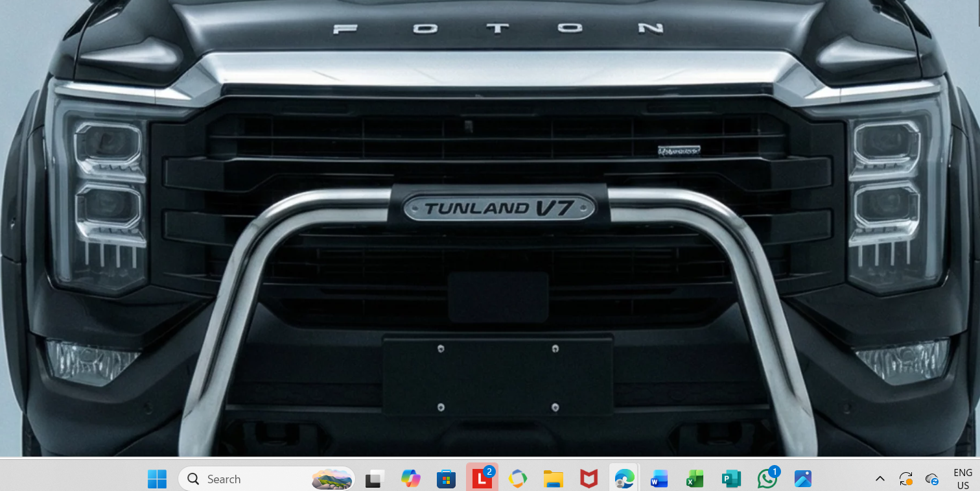Open Microsoft Publisher from the taskbar
Image resolution: width=980 pixels, height=491 pixels.
click(731, 479)
